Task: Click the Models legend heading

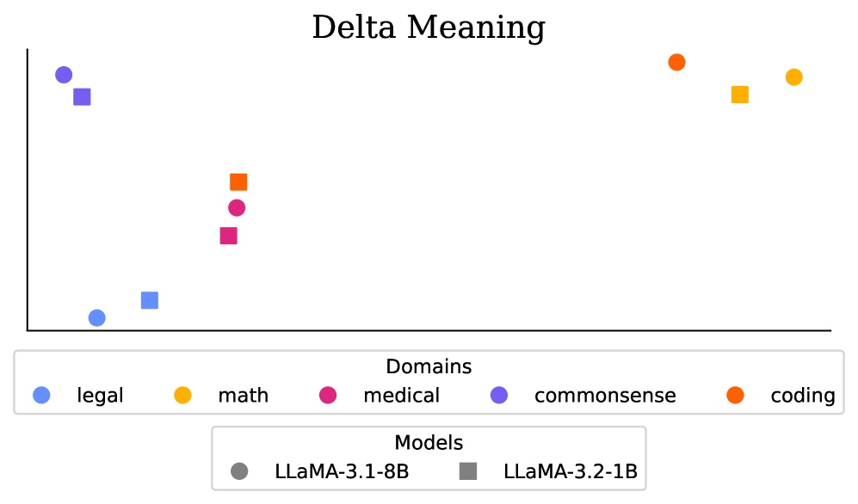Action: tap(429, 443)
